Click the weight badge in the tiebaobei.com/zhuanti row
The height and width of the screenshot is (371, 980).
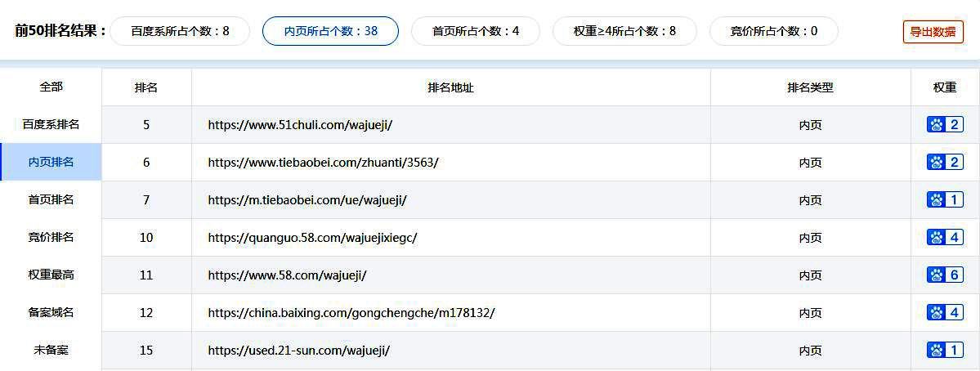click(945, 162)
